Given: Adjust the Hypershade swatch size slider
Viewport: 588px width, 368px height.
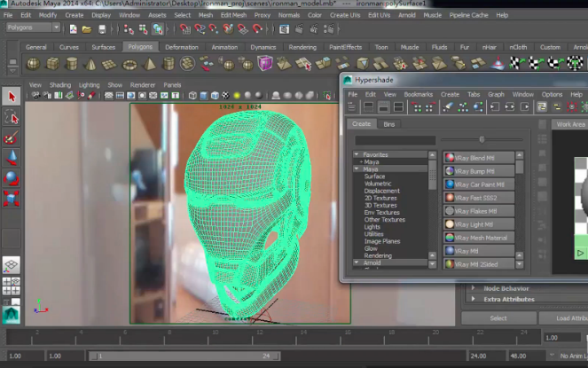Looking at the screenshot, I should click(482, 139).
